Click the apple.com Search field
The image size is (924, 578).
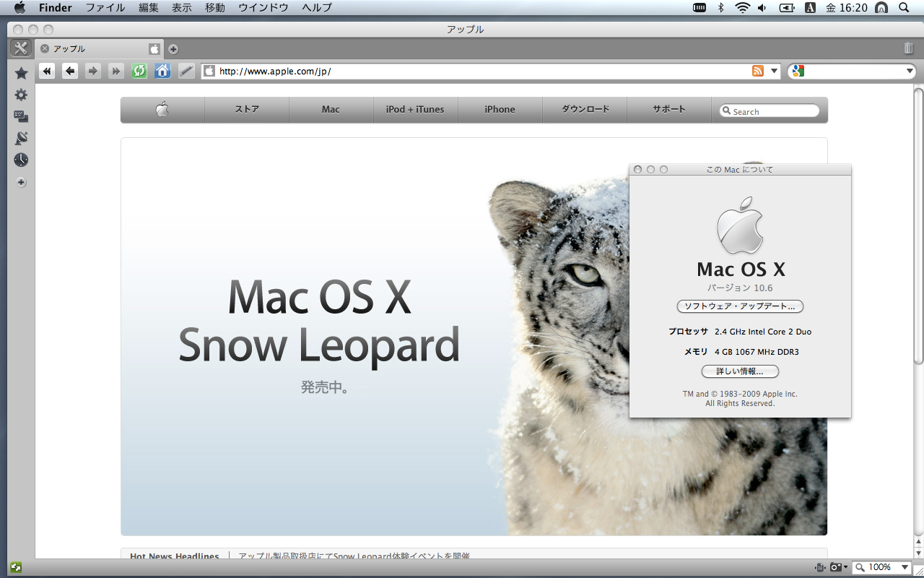pos(770,111)
